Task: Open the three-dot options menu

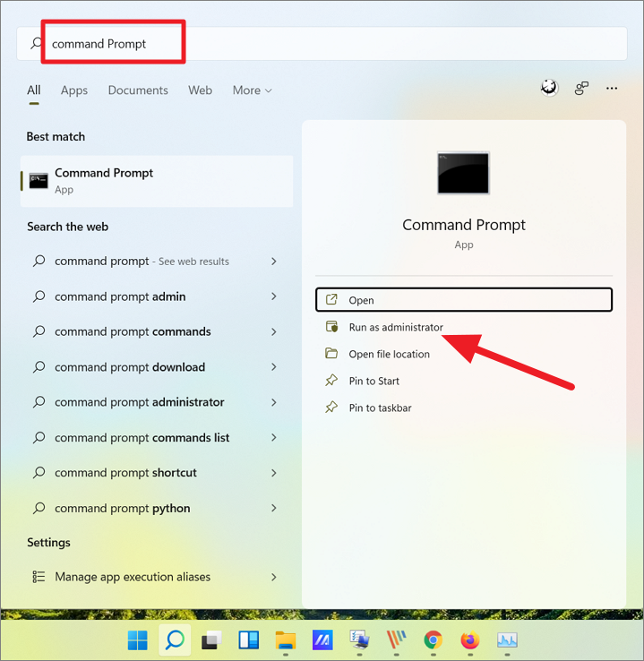Action: (612, 88)
